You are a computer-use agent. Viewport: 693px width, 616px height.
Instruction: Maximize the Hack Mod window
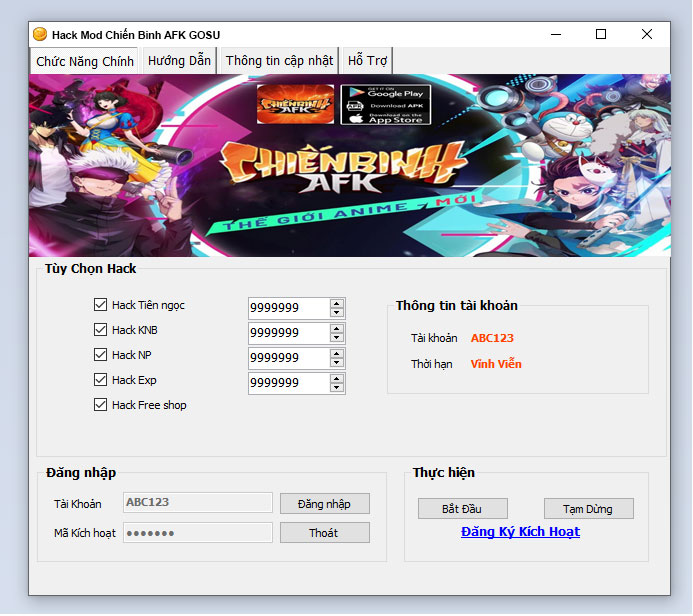[x=601, y=34]
